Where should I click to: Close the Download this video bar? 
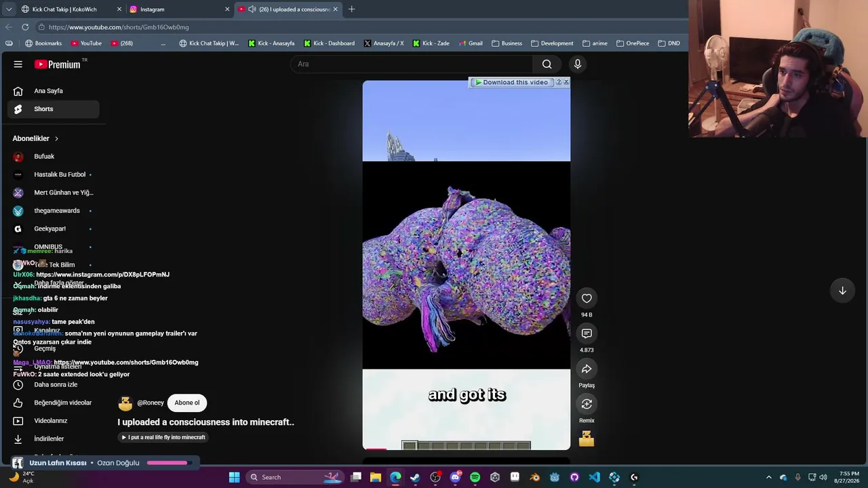(566, 82)
